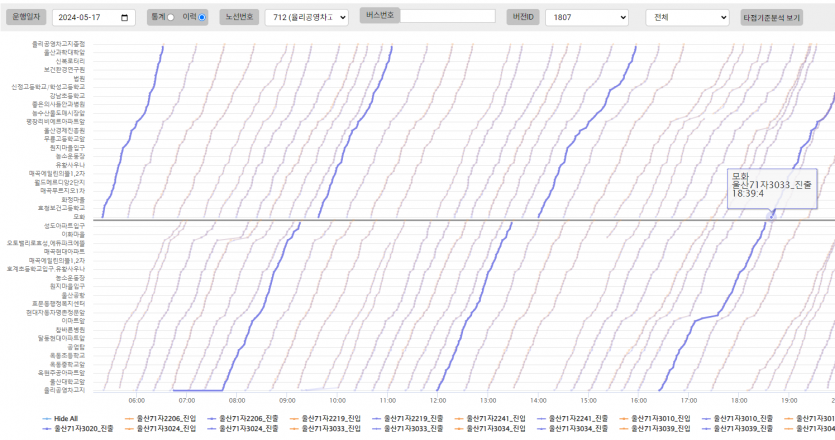The image size is (835, 440).
Task: Click the 울산71자2206_진입 orange legend marker
Action: [129, 417]
